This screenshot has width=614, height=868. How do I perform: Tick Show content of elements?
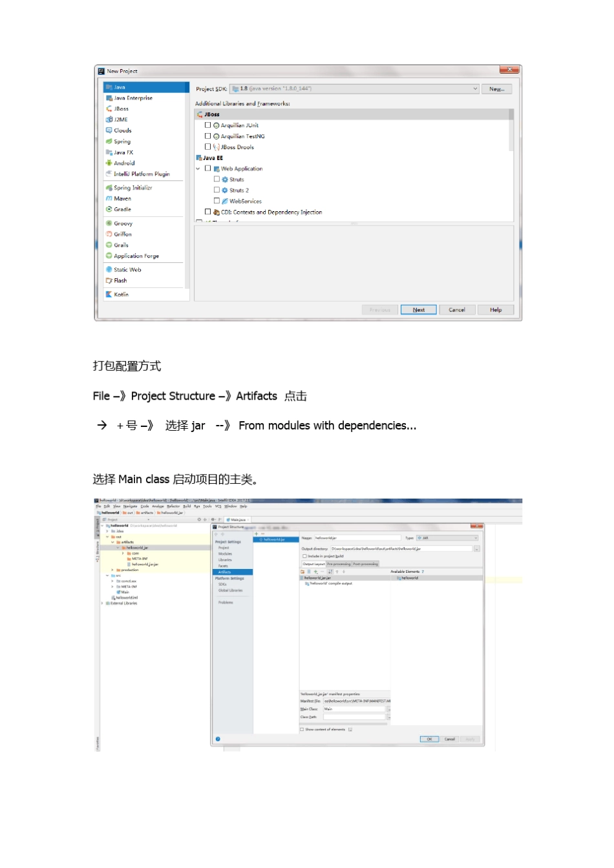[302, 729]
